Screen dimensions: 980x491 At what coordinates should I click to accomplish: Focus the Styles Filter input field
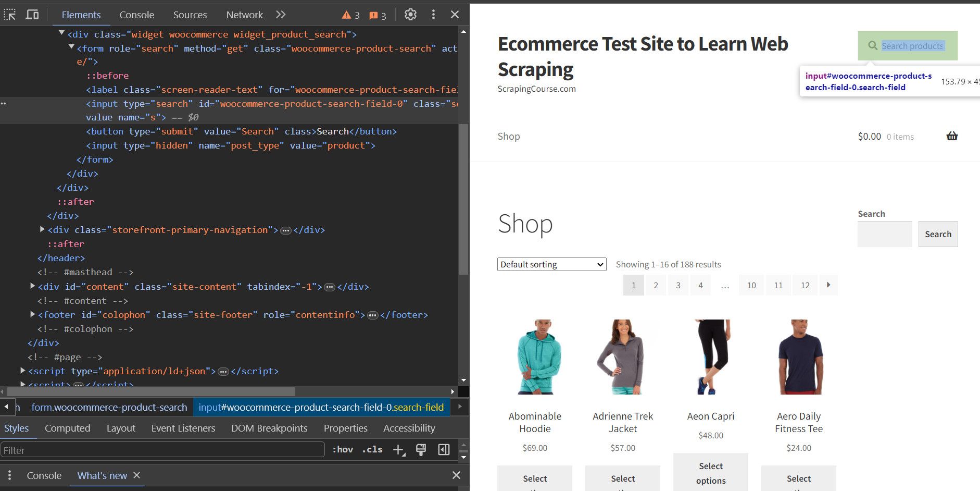point(163,450)
